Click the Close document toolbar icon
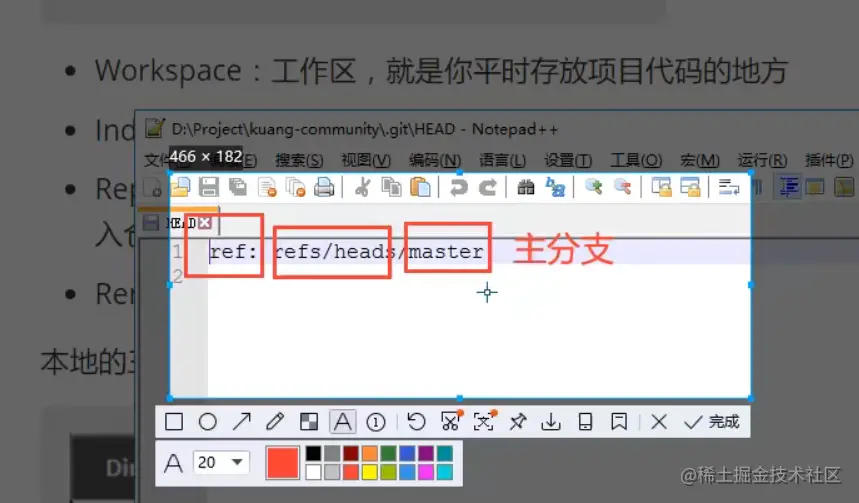Screen dimensions: 859x503 point(267,187)
